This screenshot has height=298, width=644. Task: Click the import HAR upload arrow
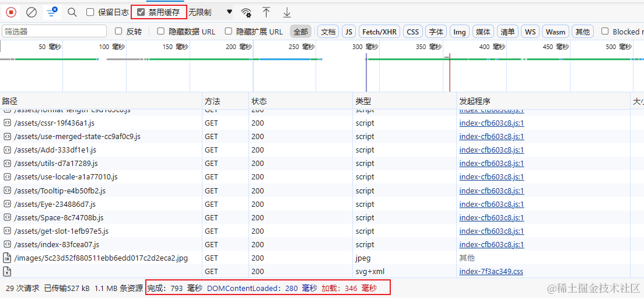(x=266, y=12)
